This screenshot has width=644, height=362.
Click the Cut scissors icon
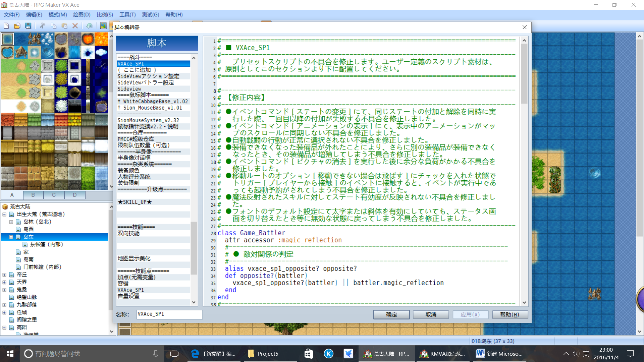coord(43,26)
